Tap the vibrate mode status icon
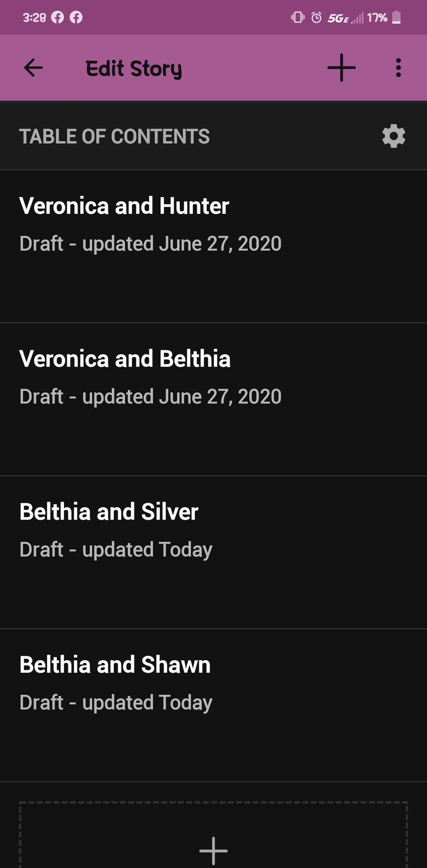 tap(298, 18)
